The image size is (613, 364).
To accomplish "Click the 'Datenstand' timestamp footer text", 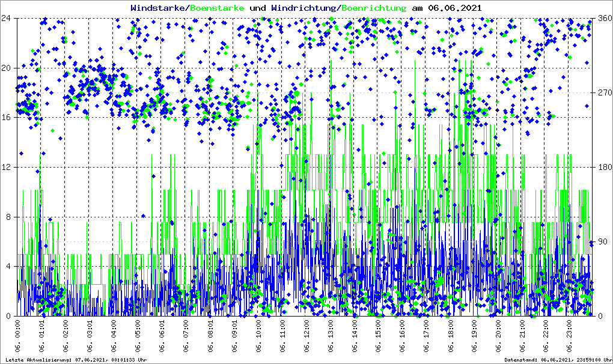I will point(556,360).
